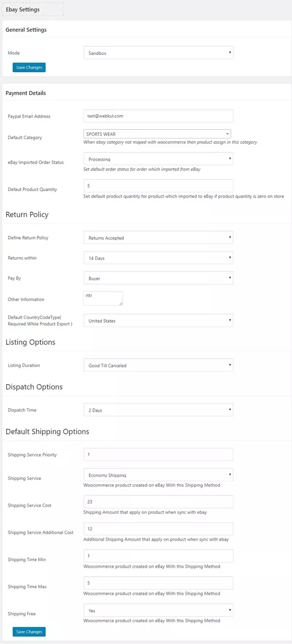The image size is (292, 644).
Task: Select the Ebay Settings tab
Action: pos(23,9)
